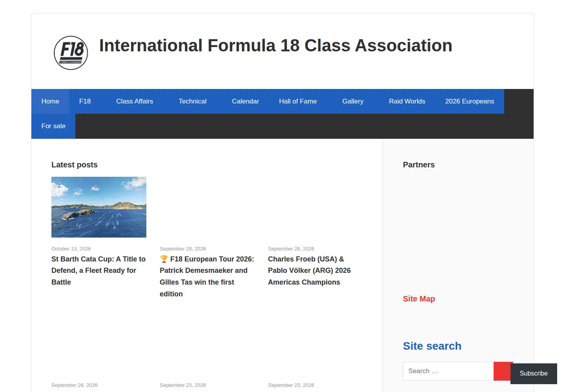This screenshot has width=565, height=392.
Task: Open the F18 European Tour 2026 post
Action: [207, 276]
